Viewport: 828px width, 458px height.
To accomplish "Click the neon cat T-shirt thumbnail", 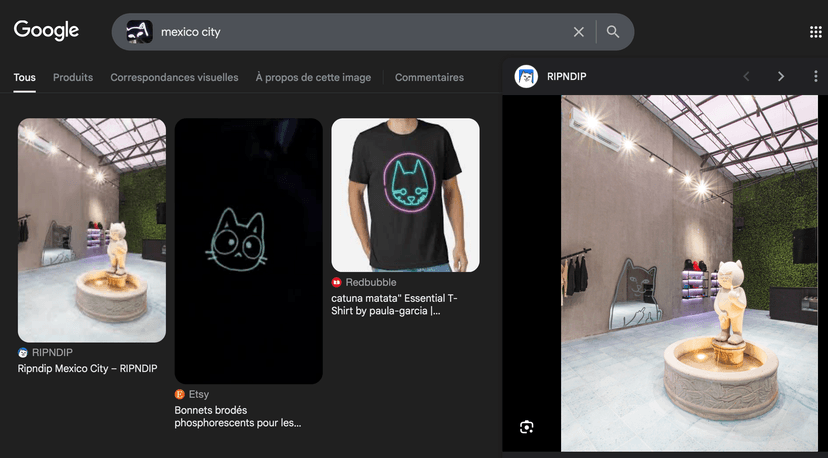I will pyautogui.click(x=405, y=195).
